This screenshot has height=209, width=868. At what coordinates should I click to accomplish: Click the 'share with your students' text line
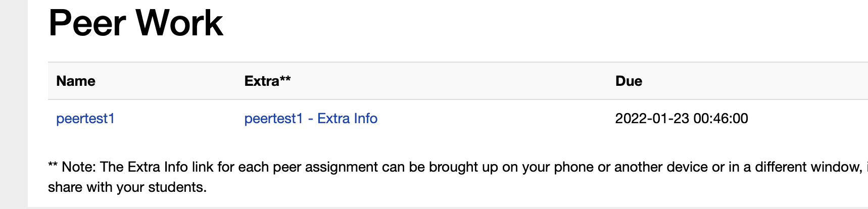click(127, 187)
